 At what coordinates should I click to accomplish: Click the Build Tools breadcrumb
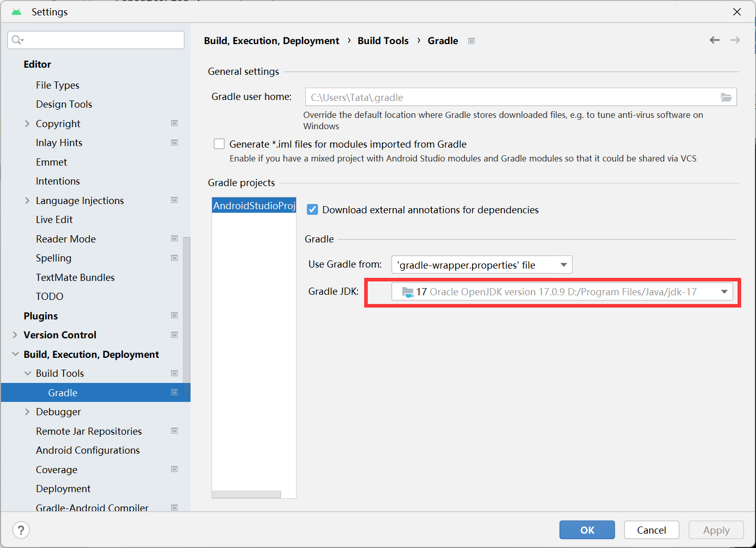[383, 41]
